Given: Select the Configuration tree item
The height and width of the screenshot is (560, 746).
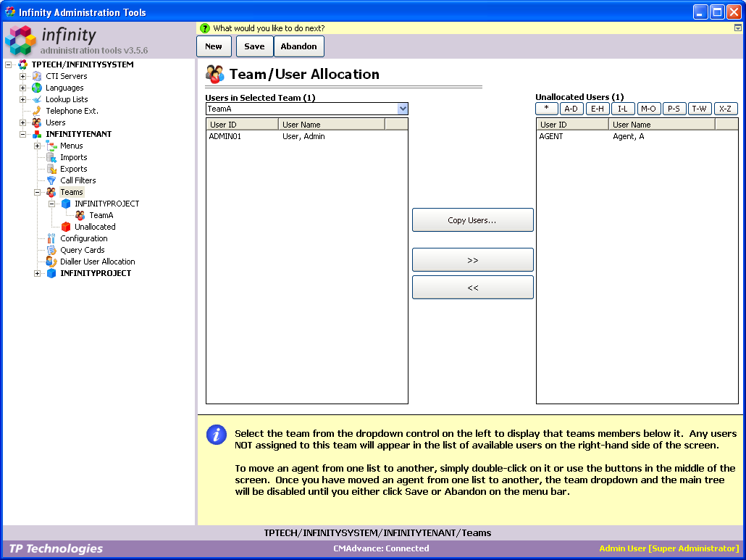Looking at the screenshot, I should tap(84, 238).
